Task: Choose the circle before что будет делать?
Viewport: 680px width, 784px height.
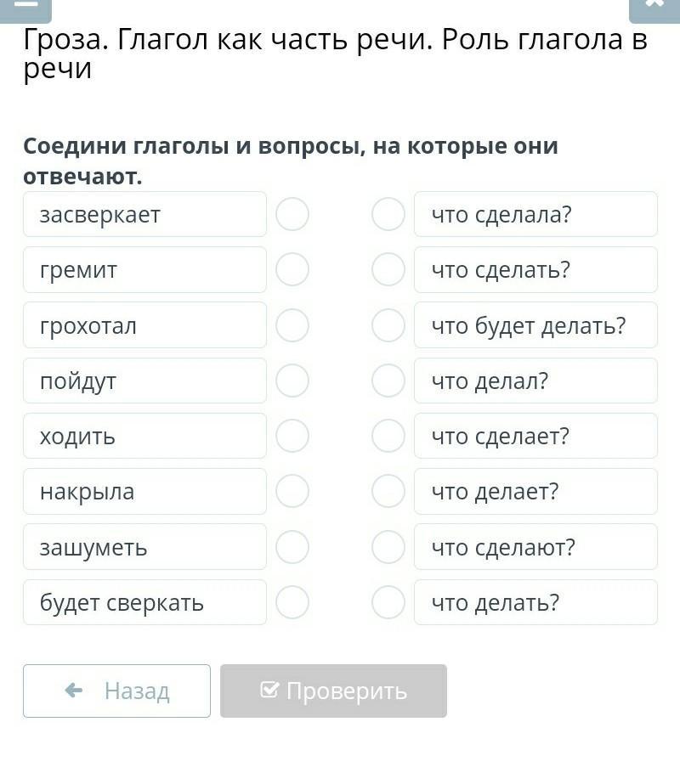Action: coord(388,325)
